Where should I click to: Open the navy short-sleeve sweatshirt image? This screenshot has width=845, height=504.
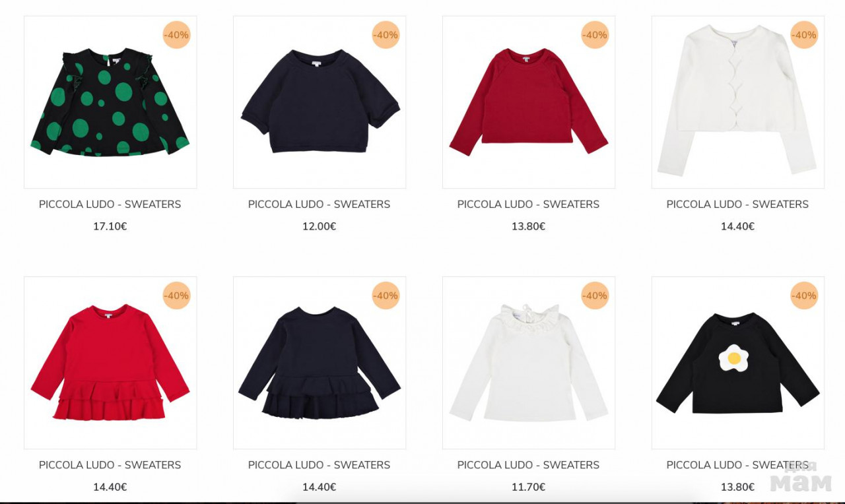(320, 102)
